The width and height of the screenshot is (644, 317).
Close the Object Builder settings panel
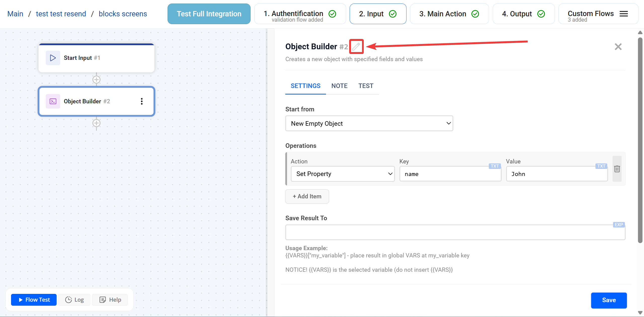pos(618,47)
